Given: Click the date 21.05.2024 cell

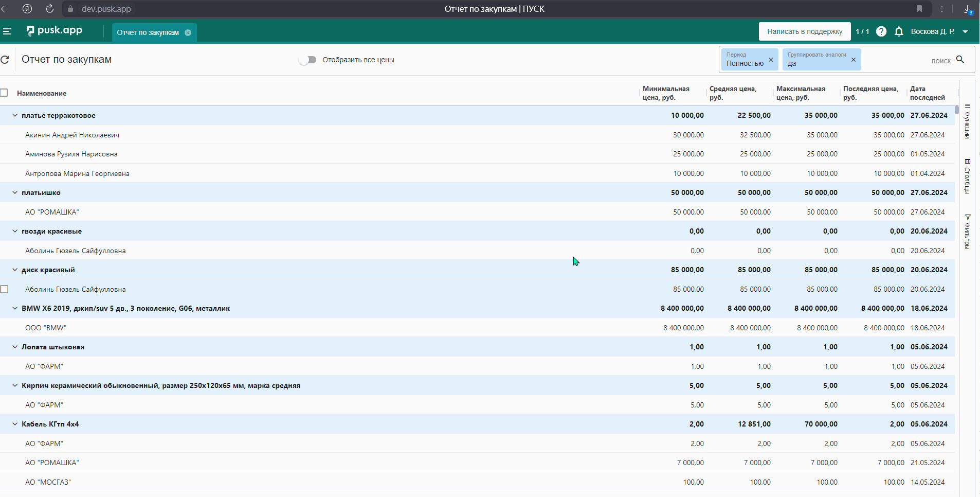Looking at the screenshot, I should click(x=928, y=463).
